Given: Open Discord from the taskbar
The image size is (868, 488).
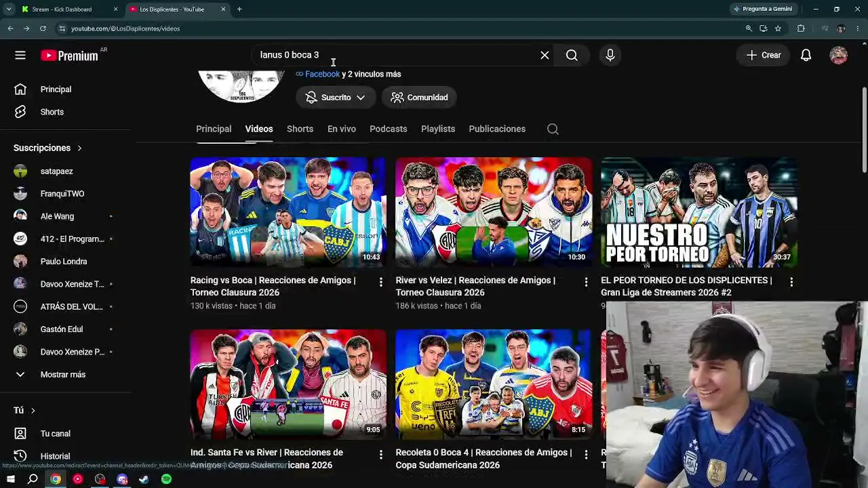Looking at the screenshot, I should (x=122, y=479).
